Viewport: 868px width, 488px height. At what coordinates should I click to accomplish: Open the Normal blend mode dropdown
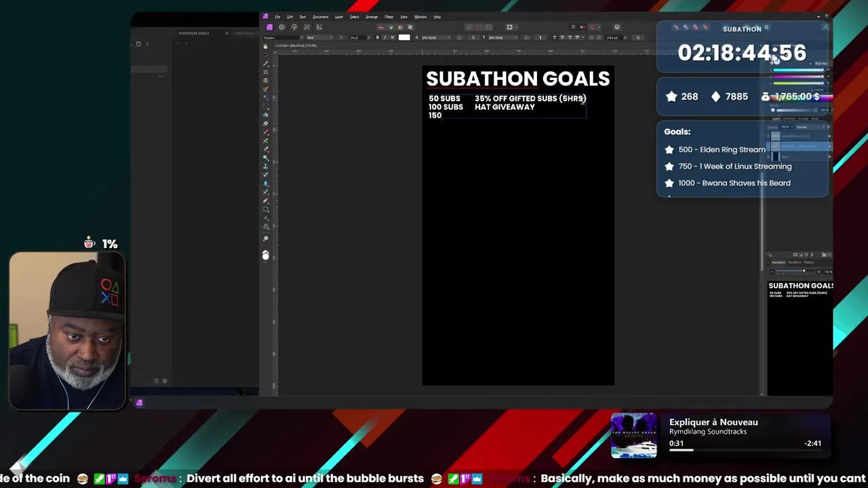[x=810, y=127]
